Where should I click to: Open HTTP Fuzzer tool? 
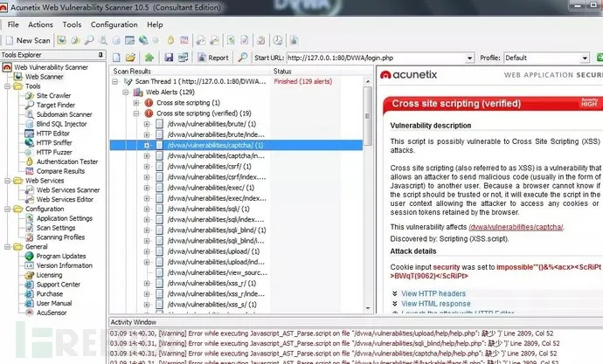tap(54, 152)
